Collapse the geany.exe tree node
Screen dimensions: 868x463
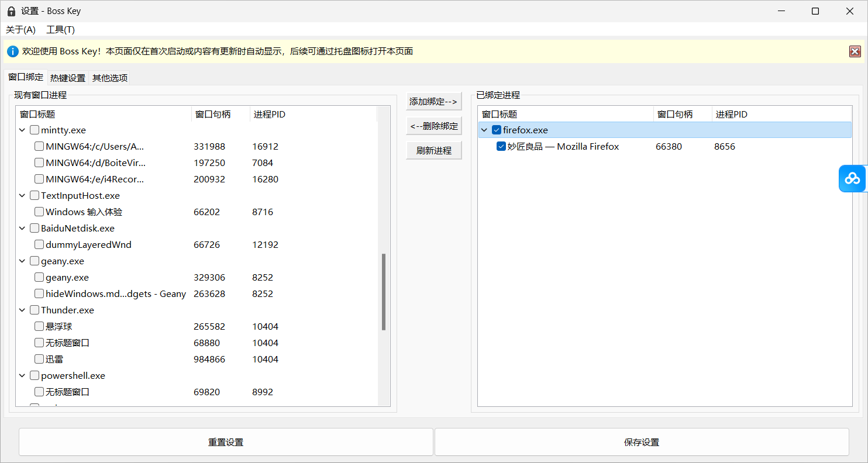coord(22,261)
